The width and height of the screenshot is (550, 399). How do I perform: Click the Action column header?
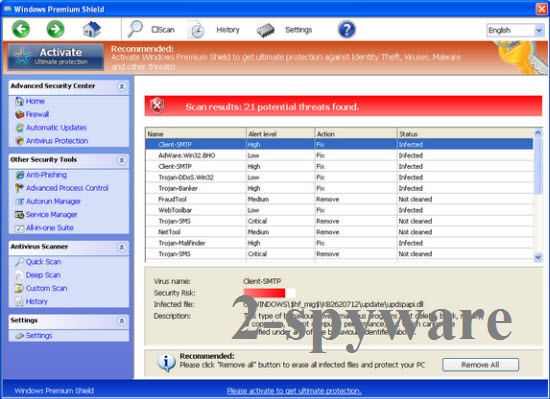click(356, 134)
